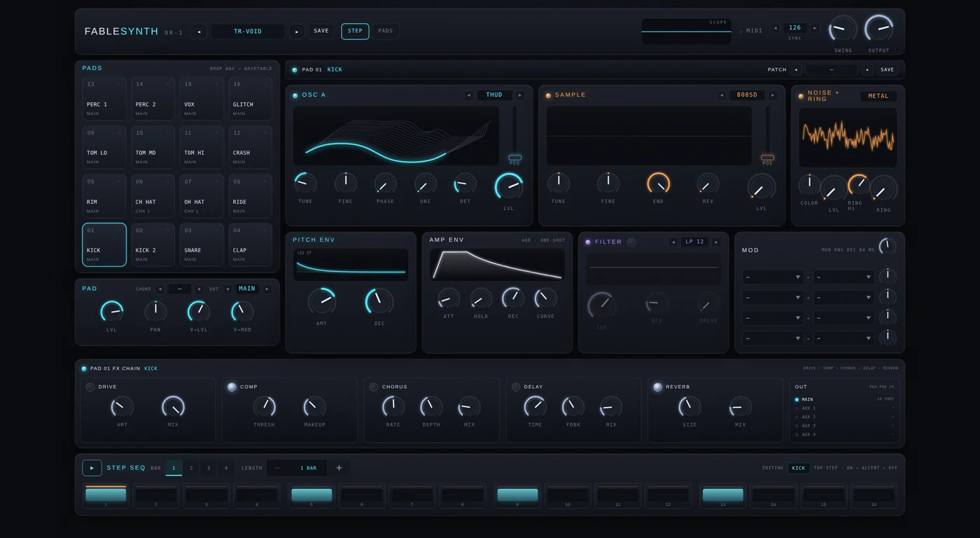Save the patch for PAD 01 KICK
Image resolution: width=980 pixels, height=538 pixels.
coord(887,70)
